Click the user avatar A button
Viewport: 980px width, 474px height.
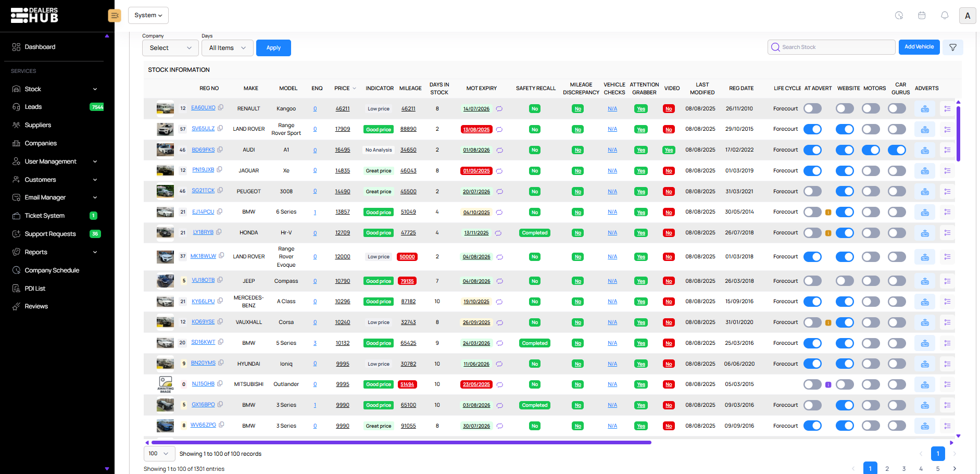pyautogui.click(x=968, y=16)
